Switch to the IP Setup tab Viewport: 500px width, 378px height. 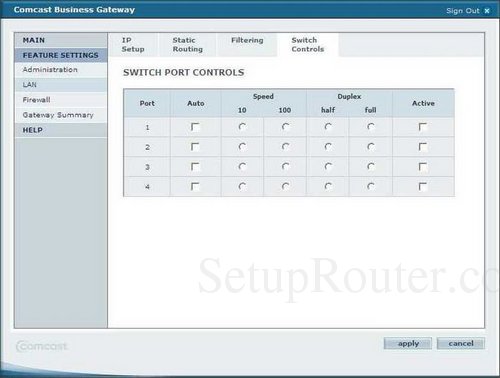133,45
